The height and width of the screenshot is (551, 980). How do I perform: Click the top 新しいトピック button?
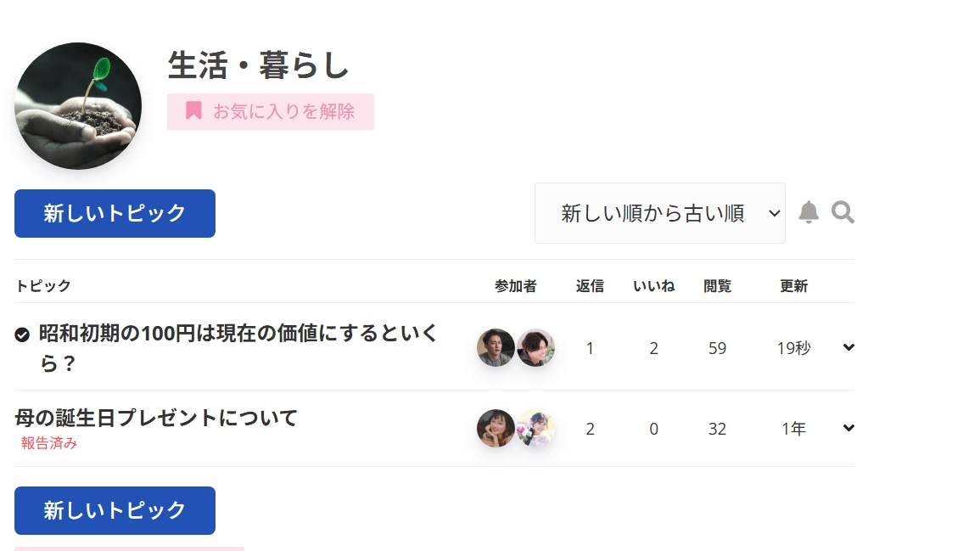click(x=115, y=213)
